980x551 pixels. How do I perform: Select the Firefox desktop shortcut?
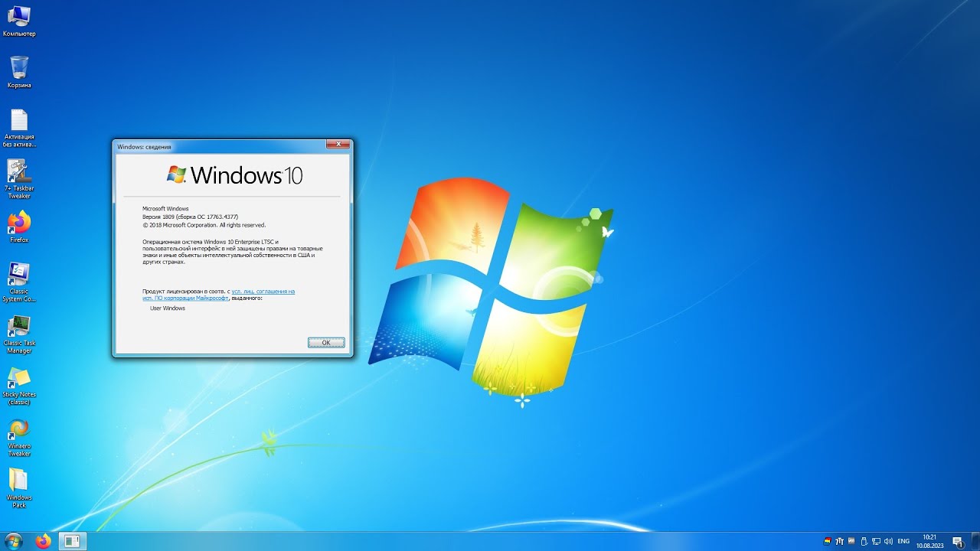[19, 227]
